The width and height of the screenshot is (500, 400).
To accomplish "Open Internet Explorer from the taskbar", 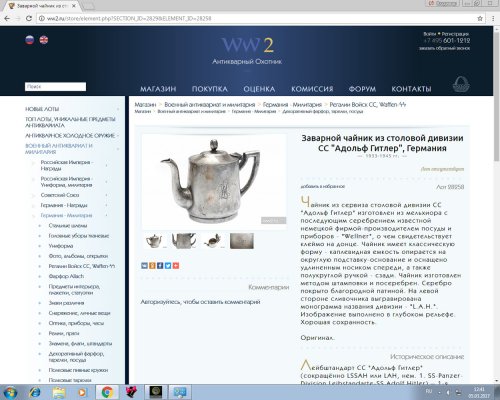I will coord(34,392).
